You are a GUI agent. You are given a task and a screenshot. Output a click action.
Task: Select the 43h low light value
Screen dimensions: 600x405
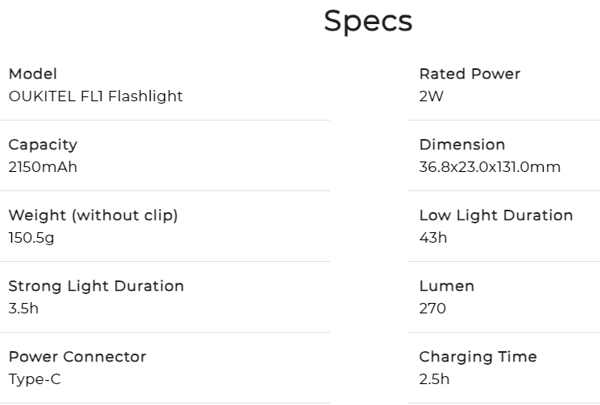pos(432,238)
